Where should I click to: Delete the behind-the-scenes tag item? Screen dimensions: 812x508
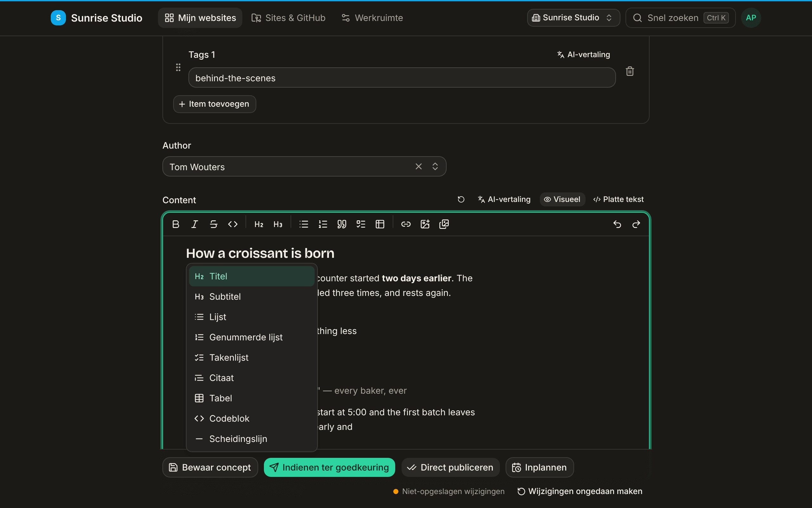[630, 71]
